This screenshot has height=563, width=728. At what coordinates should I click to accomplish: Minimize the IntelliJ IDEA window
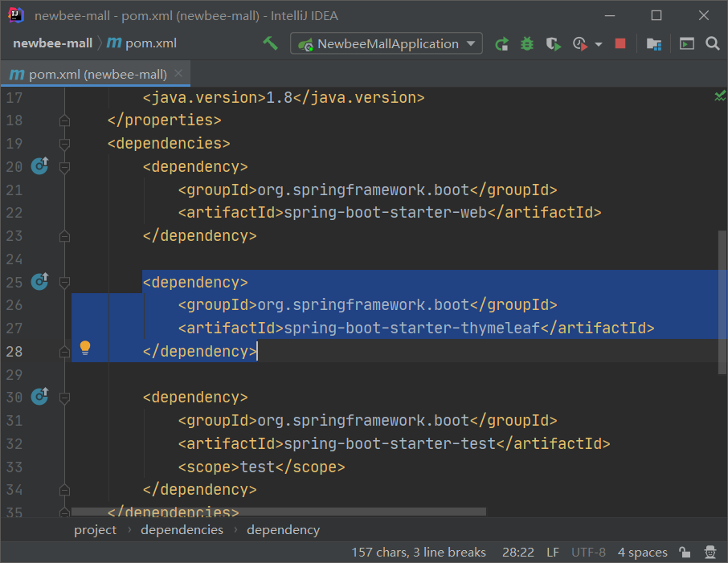610,16
